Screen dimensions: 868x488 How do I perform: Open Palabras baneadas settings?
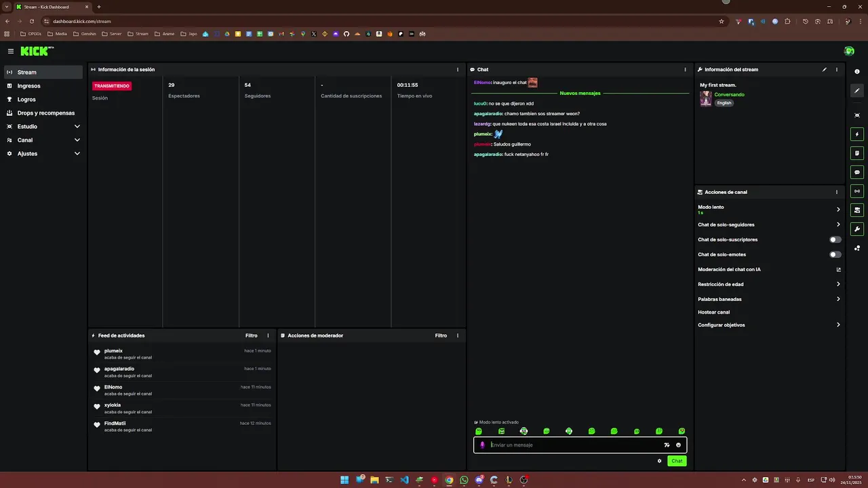[769, 299]
